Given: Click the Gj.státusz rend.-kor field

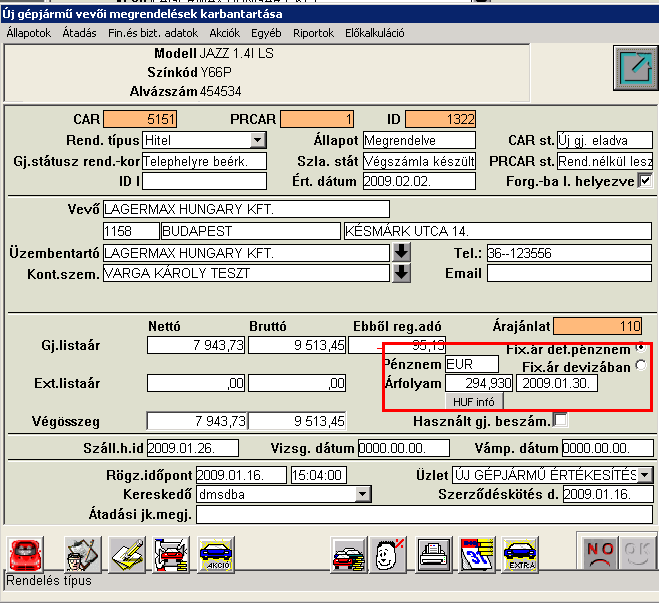Looking at the screenshot, I should coord(204,161).
